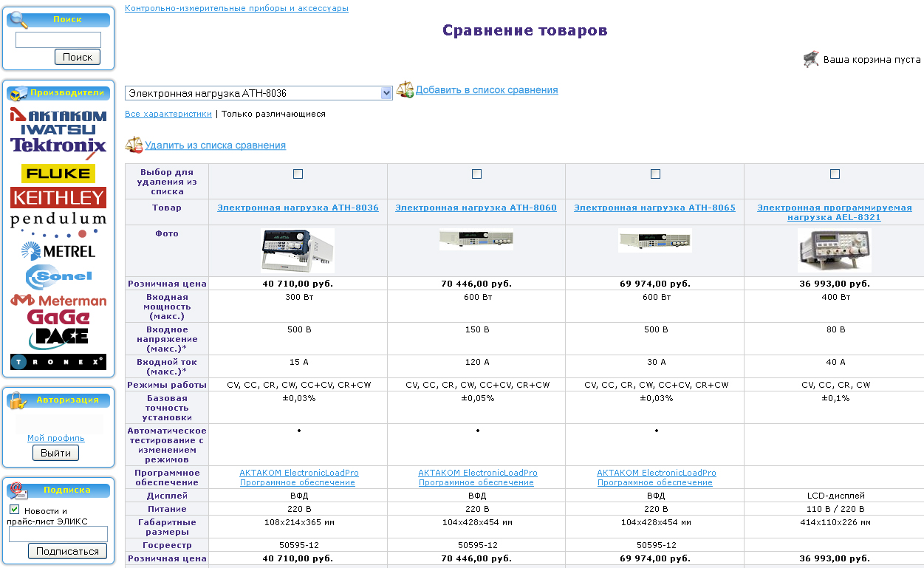
Task: Focus the subscription email field
Action: click(58, 534)
